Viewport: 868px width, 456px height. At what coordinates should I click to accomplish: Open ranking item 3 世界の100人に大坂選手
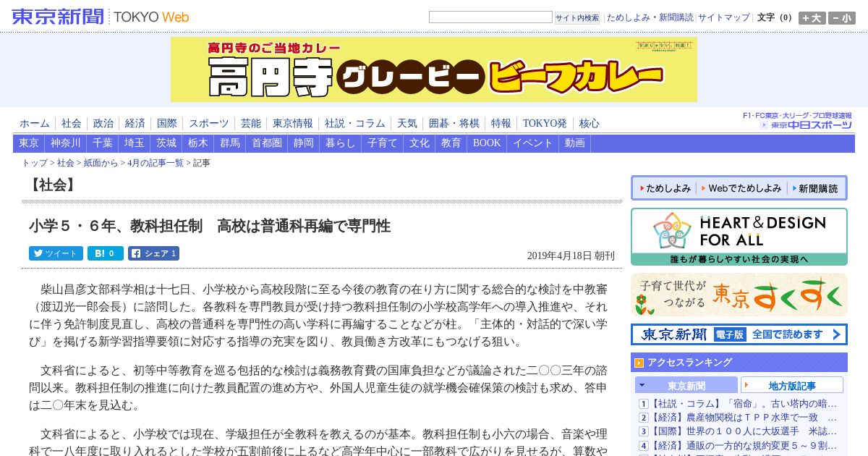coord(744,431)
